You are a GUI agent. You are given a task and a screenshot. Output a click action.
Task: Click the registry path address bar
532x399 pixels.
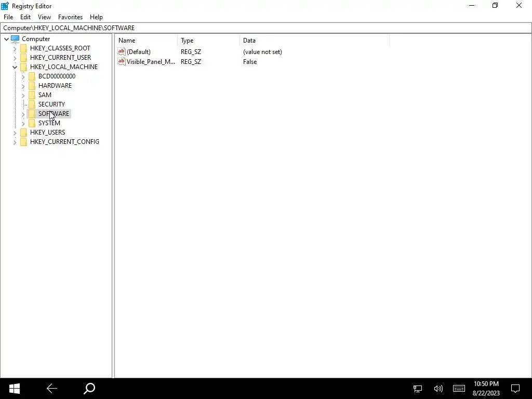coord(266,28)
